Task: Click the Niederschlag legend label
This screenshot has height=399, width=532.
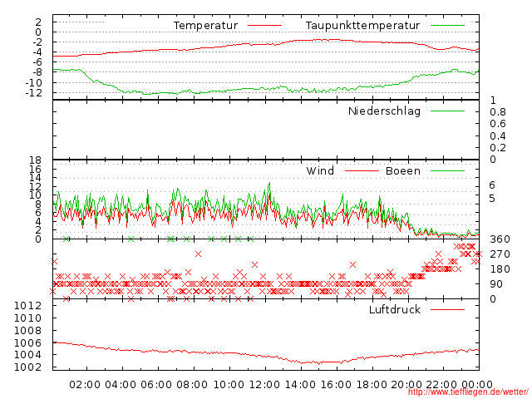Action: tap(384, 111)
